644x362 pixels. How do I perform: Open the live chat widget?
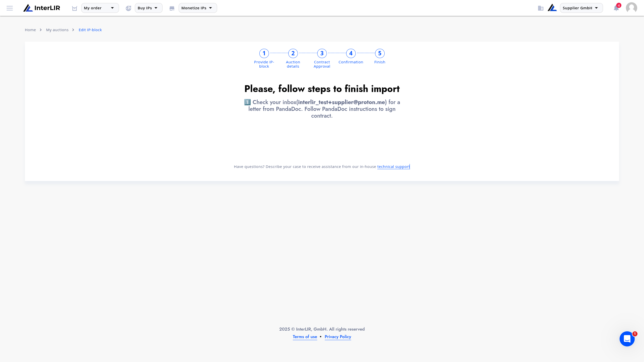coord(627,339)
